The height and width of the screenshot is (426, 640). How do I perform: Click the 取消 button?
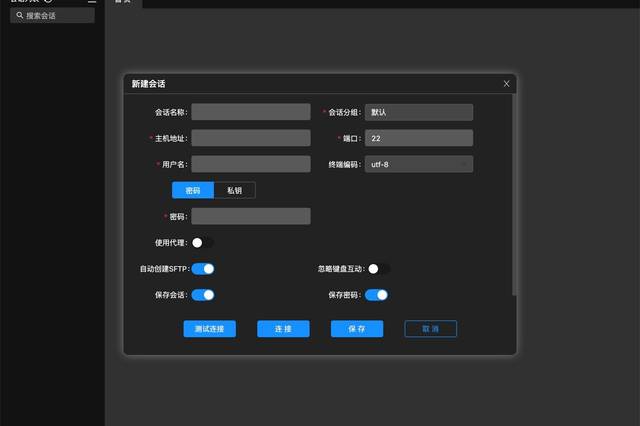click(x=431, y=329)
